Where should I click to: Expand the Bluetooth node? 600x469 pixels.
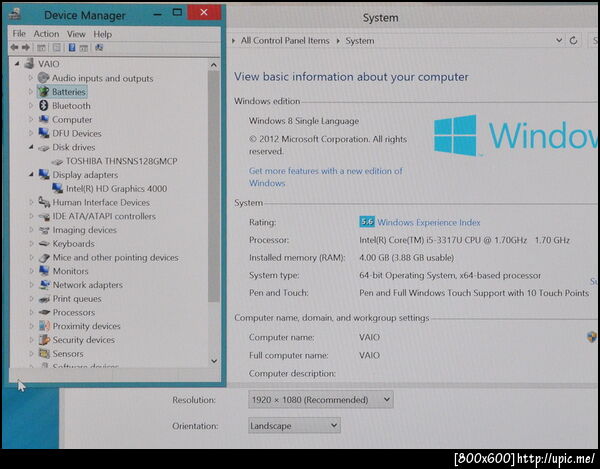click(x=31, y=105)
